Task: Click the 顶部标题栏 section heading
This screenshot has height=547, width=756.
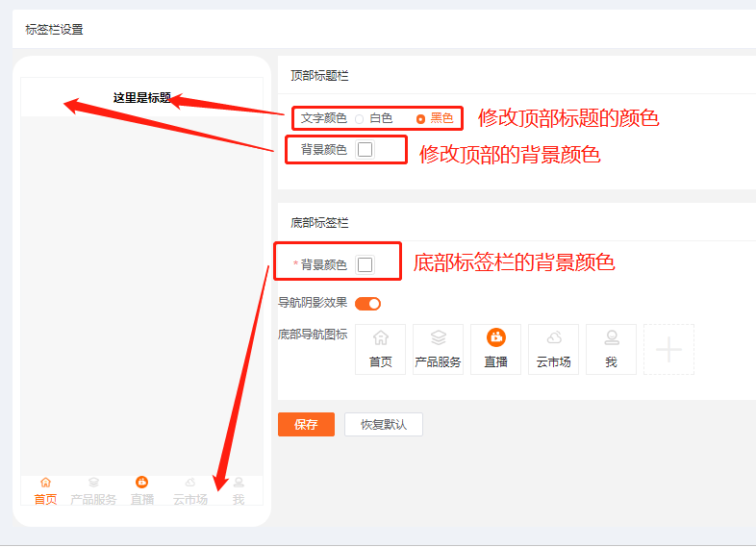Action: (319, 76)
